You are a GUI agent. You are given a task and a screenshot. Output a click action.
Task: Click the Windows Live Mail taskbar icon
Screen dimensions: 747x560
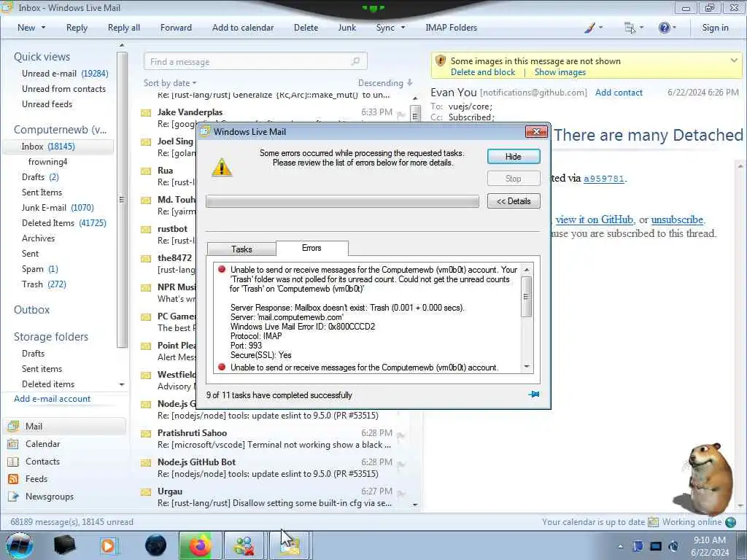pyautogui.click(x=290, y=545)
